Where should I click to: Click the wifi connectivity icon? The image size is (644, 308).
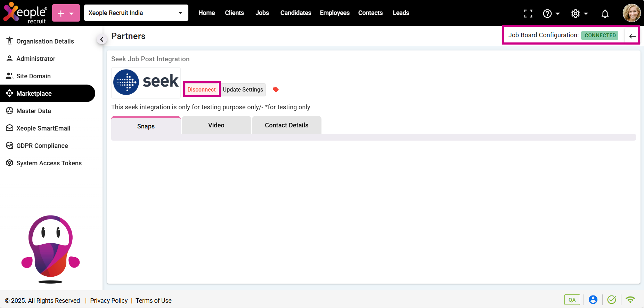(630, 300)
